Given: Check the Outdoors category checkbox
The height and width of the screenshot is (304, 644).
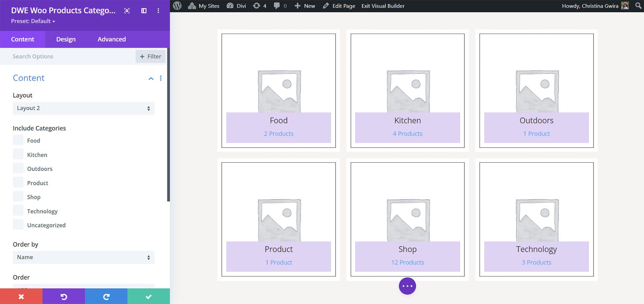Looking at the screenshot, I should point(18,168).
